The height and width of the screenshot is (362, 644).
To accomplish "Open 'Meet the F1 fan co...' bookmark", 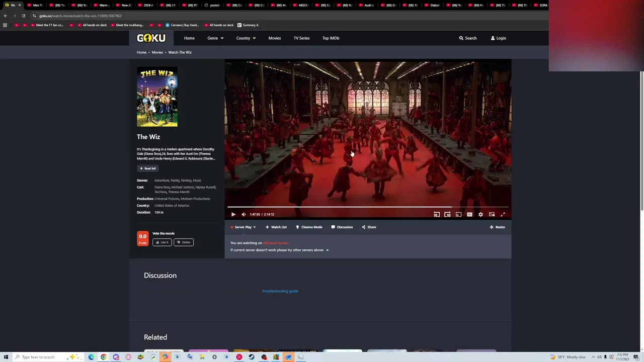I will pos(46,25).
